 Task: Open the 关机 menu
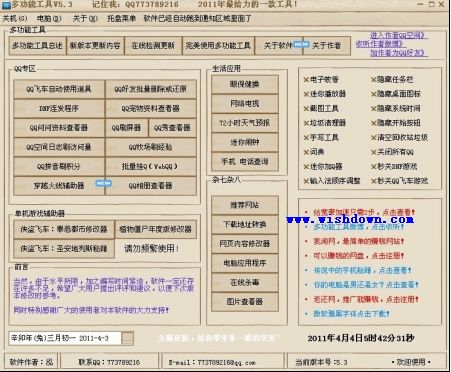[15, 18]
